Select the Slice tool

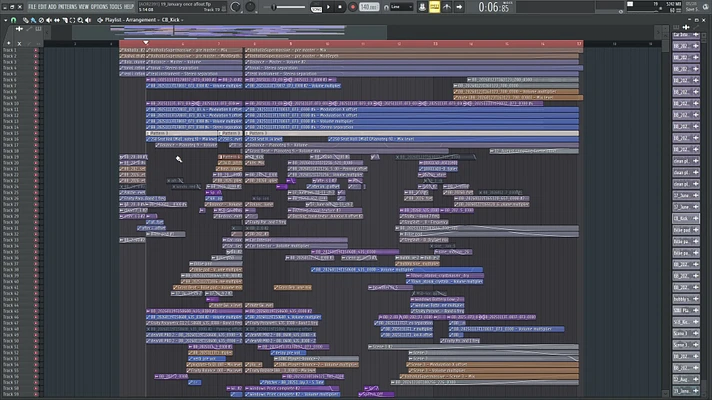(x=64, y=20)
